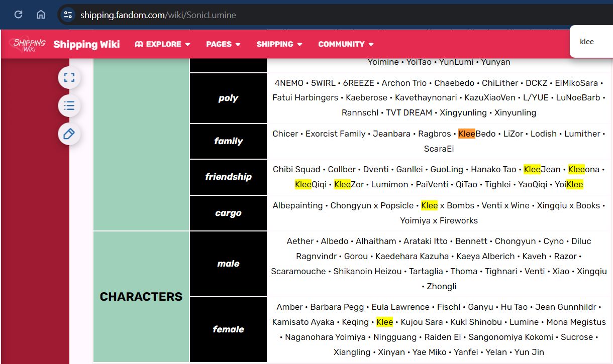Open the Exorcist Family link
Image resolution: width=613 pixels, height=364 pixels.
point(336,134)
